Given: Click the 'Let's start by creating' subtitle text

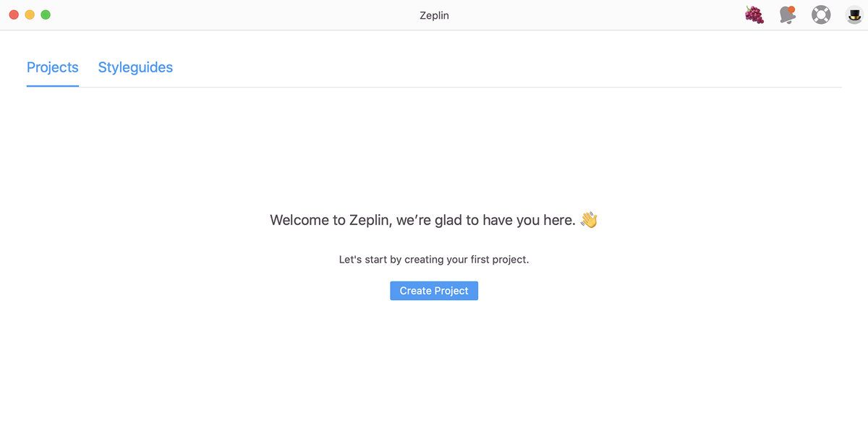Looking at the screenshot, I should click(405, 259).
